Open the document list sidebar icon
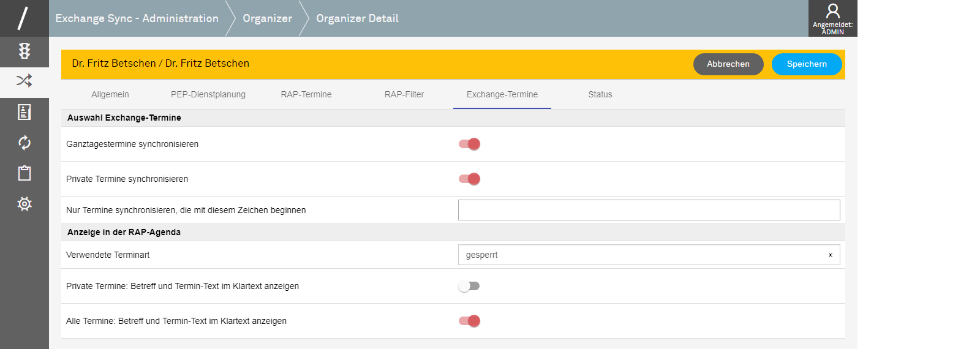Image resolution: width=980 pixels, height=349 pixels. click(24, 112)
